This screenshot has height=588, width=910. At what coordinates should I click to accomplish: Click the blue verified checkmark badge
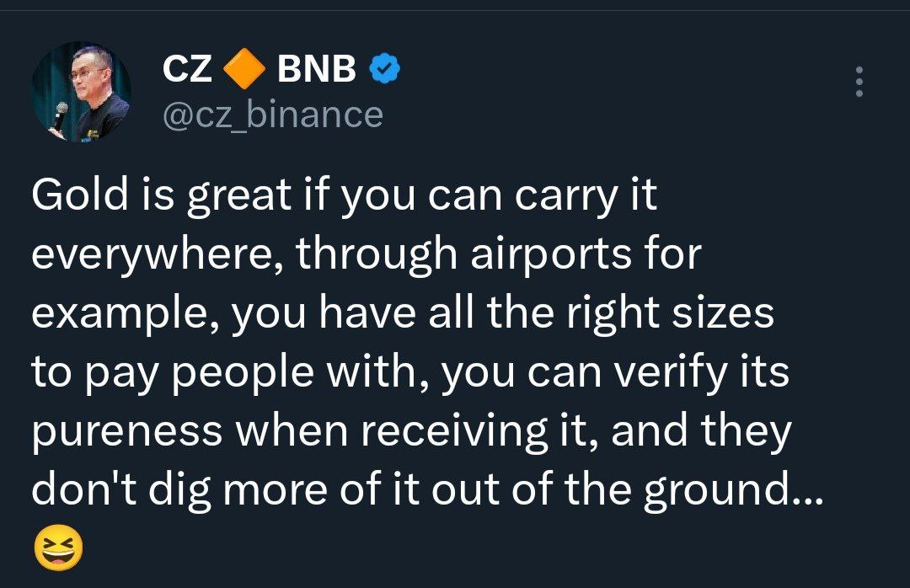pos(384,70)
